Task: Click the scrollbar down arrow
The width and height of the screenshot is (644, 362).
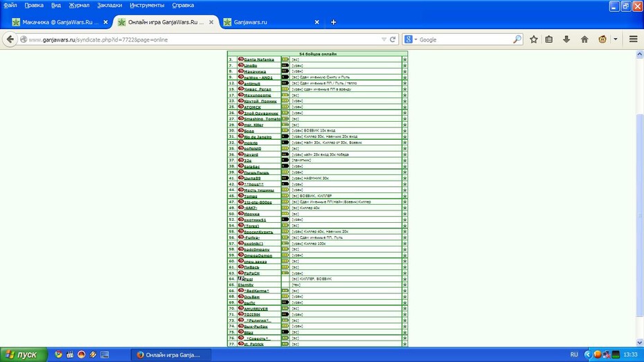Action: 639,343
